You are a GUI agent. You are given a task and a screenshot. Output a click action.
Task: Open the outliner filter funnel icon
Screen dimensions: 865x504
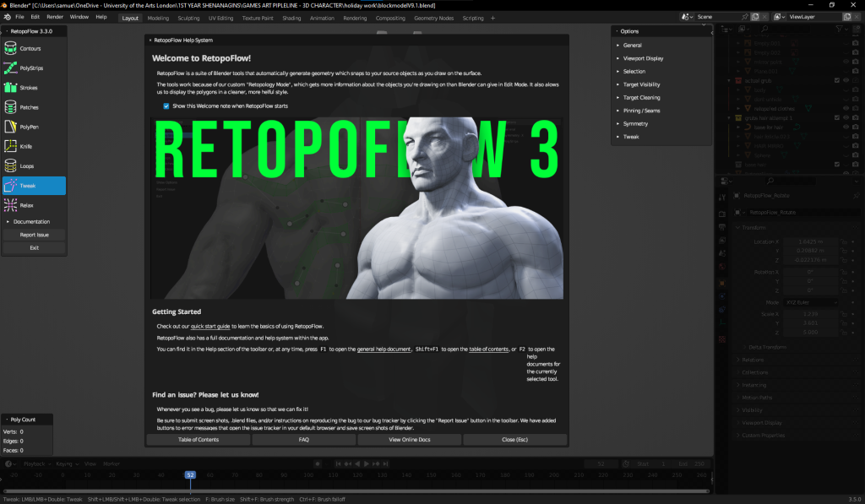pos(839,29)
